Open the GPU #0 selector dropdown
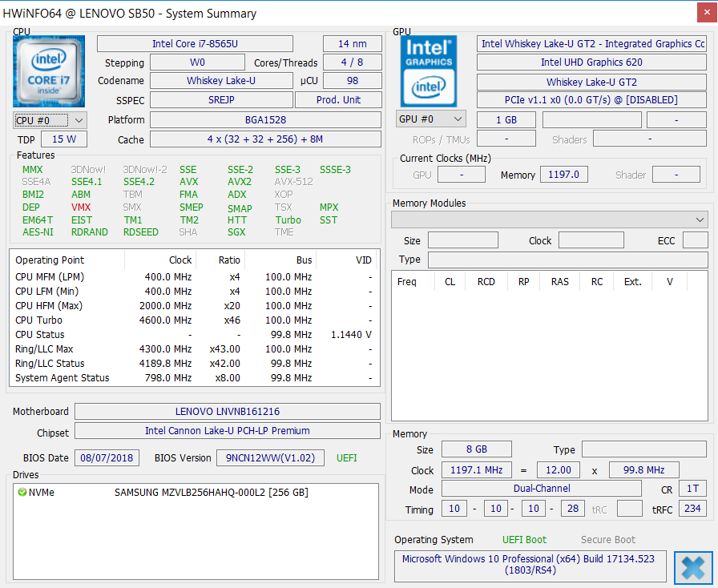Image resolution: width=718 pixels, height=588 pixels. tap(431, 119)
